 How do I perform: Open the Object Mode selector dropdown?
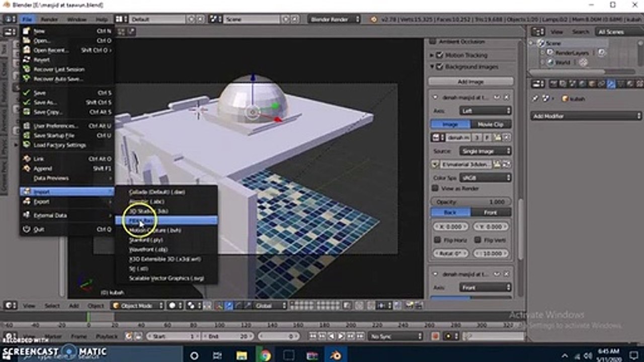(x=137, y=305)
